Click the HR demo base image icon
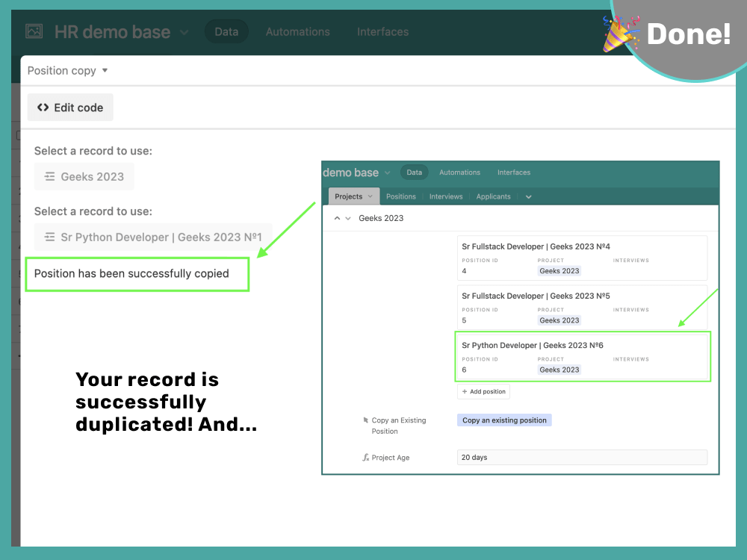The width and height of the screenshot is (747, 560). (x=34, y=31)
